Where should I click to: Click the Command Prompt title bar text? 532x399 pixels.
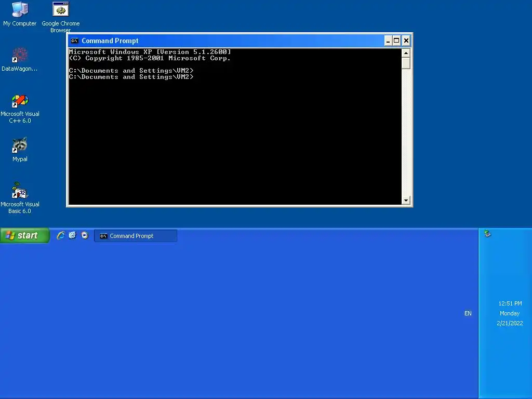pyautogui.click(x=110, y=41)
